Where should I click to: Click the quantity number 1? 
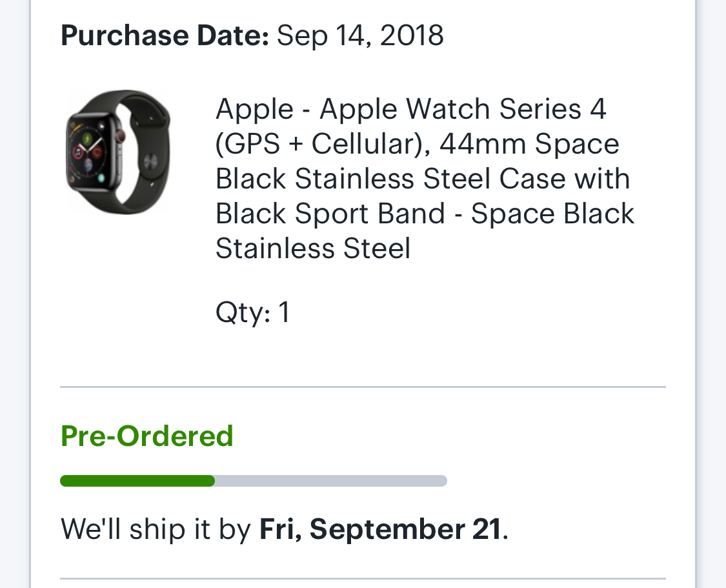(x=283, y=312)
